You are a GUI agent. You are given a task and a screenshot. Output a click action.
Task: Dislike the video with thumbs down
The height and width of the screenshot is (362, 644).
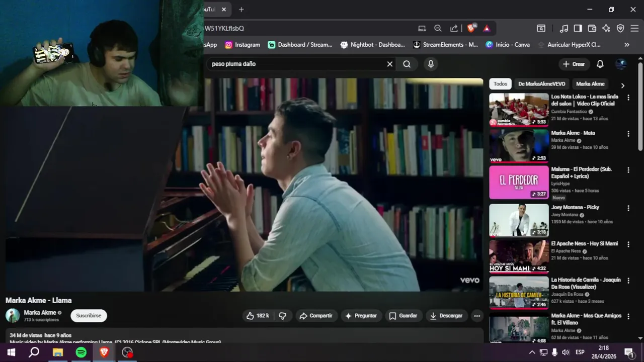[282, 316]
